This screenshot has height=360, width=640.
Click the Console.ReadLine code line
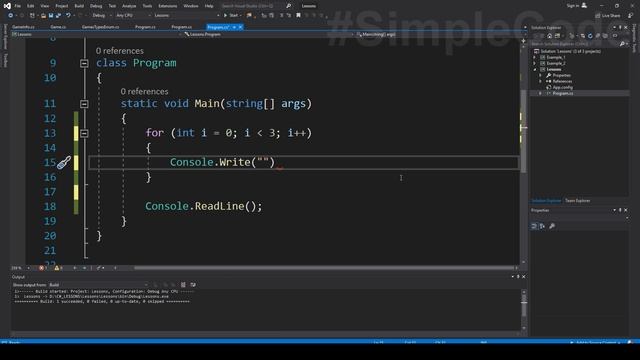point(204,206)
